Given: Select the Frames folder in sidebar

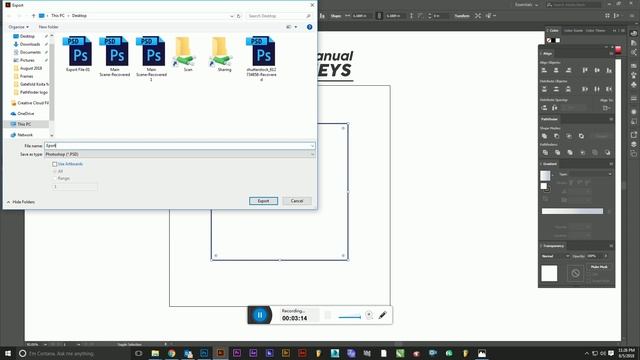Looking at the screenshot, I should pos(27,76).
